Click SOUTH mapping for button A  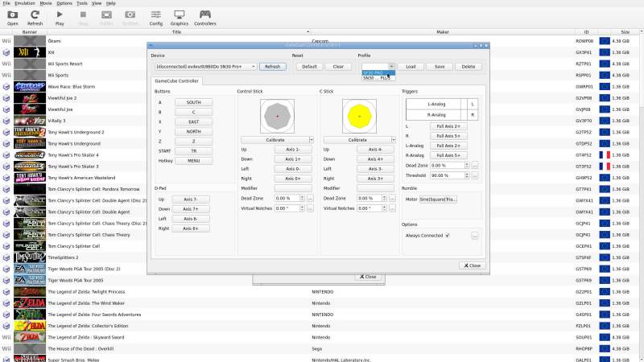tap(193, 102)
